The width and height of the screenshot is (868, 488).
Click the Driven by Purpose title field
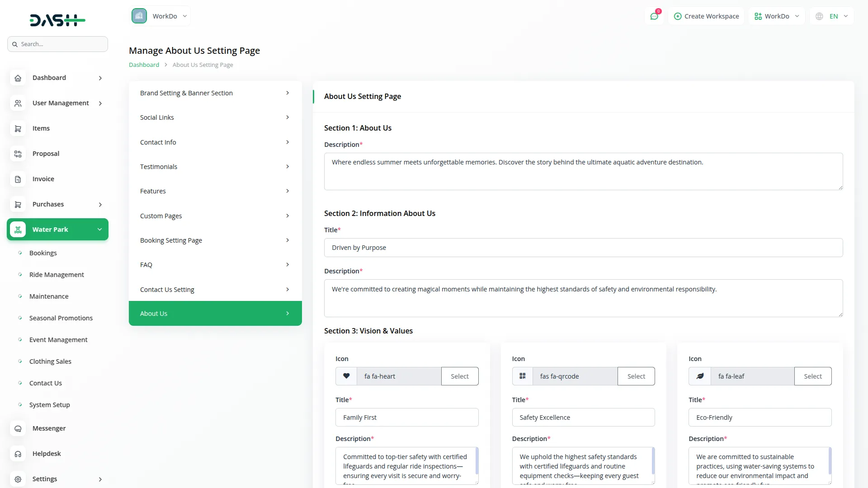(583, 248)
